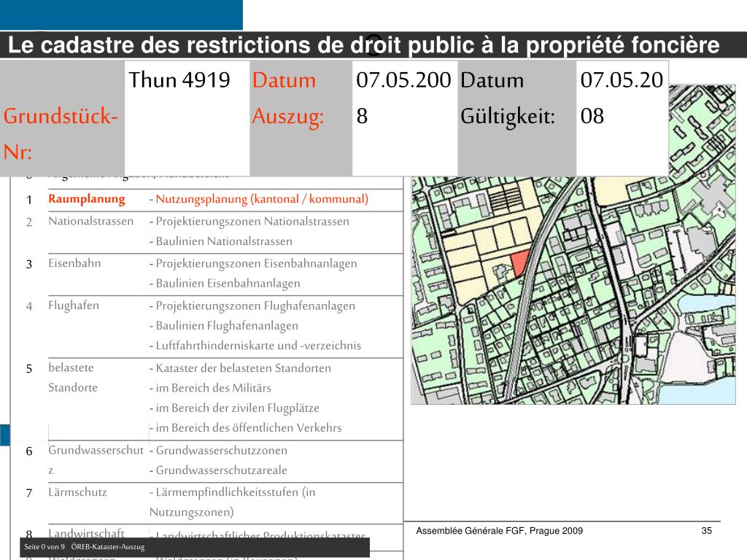This screenshot has height=560, width=747.
Task: Click the 'Seite 0 von 9' page indicator
Action: pos(44,547)
